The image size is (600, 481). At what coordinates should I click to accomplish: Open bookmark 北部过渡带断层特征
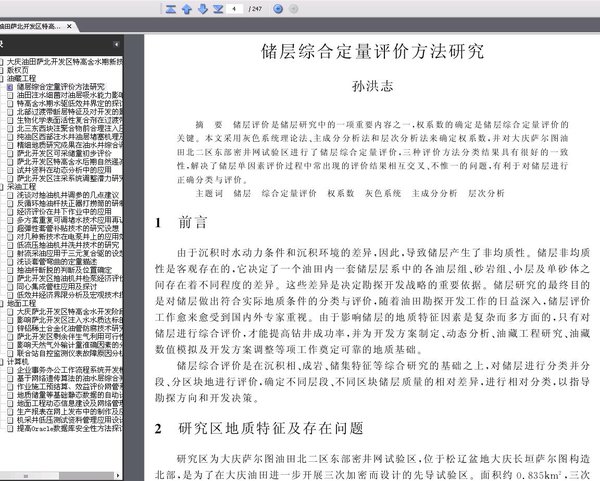click(70, 112)
